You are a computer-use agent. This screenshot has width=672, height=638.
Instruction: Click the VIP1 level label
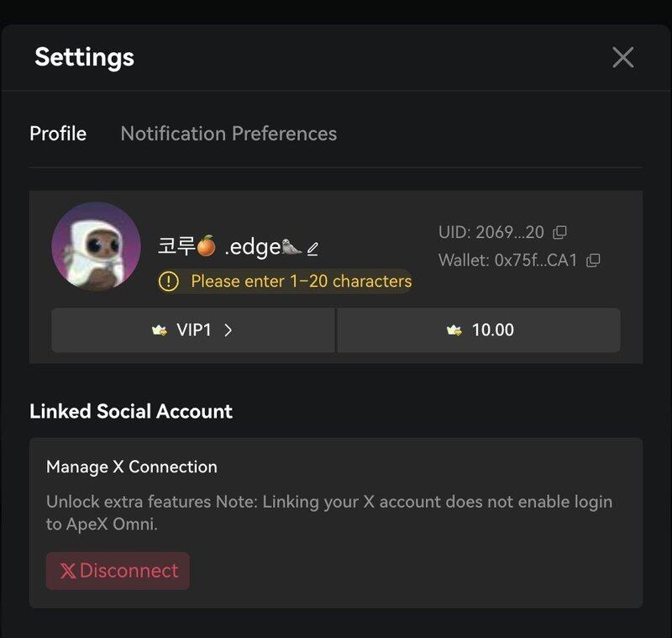click(194, 330)
